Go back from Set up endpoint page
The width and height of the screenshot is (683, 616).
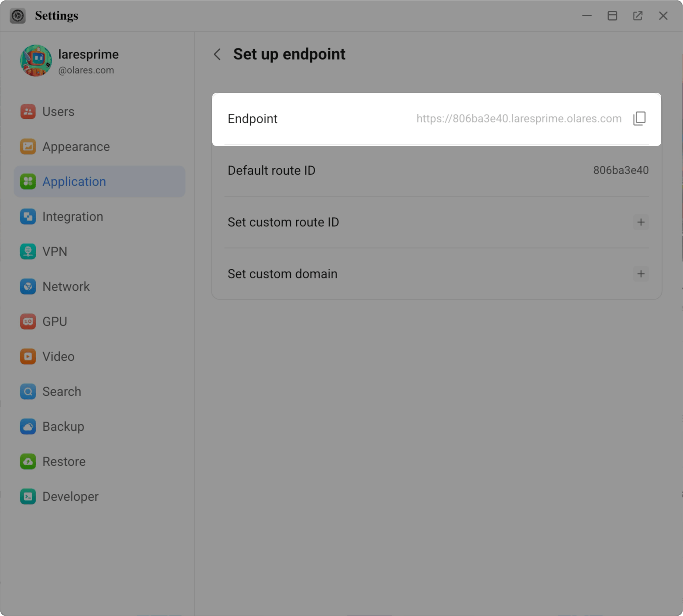(x=217, y=54)
